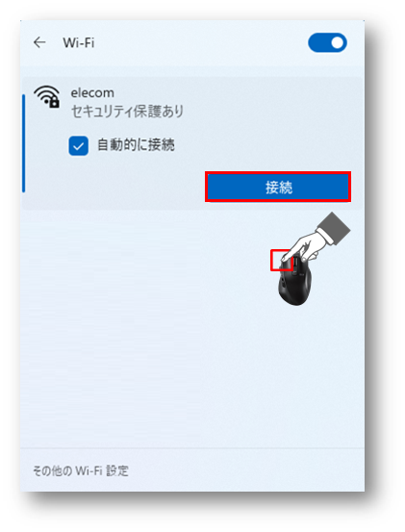This screenshot has width=405, height=532.
Task: Click the scroll wheel on the mouse illustration
Action: (x=295, y=262)
